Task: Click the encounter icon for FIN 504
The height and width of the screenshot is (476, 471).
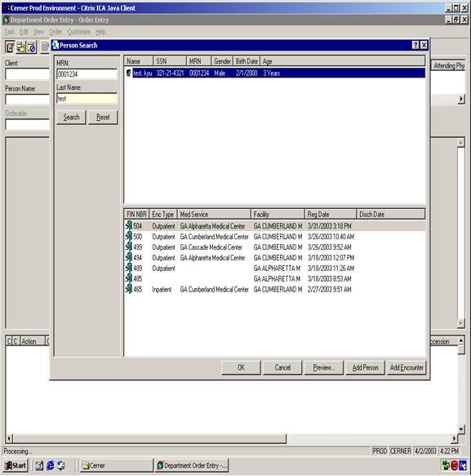Action: coord(129,225)
